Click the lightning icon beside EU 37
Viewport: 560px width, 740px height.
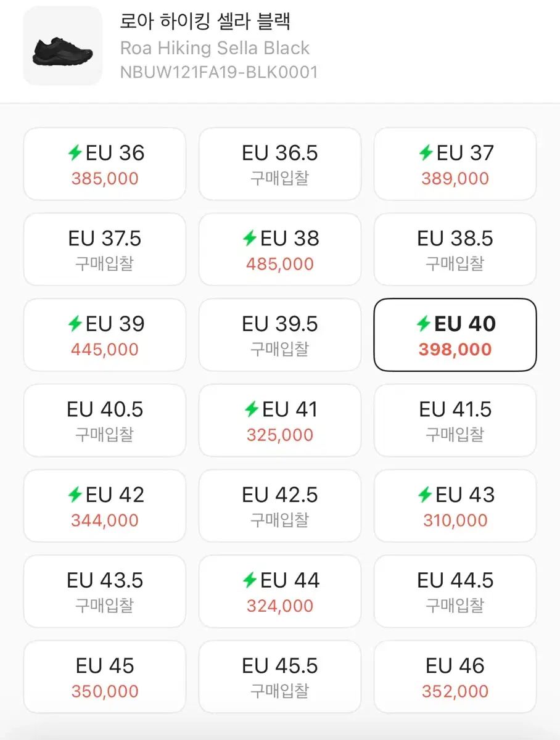(426, 152)
